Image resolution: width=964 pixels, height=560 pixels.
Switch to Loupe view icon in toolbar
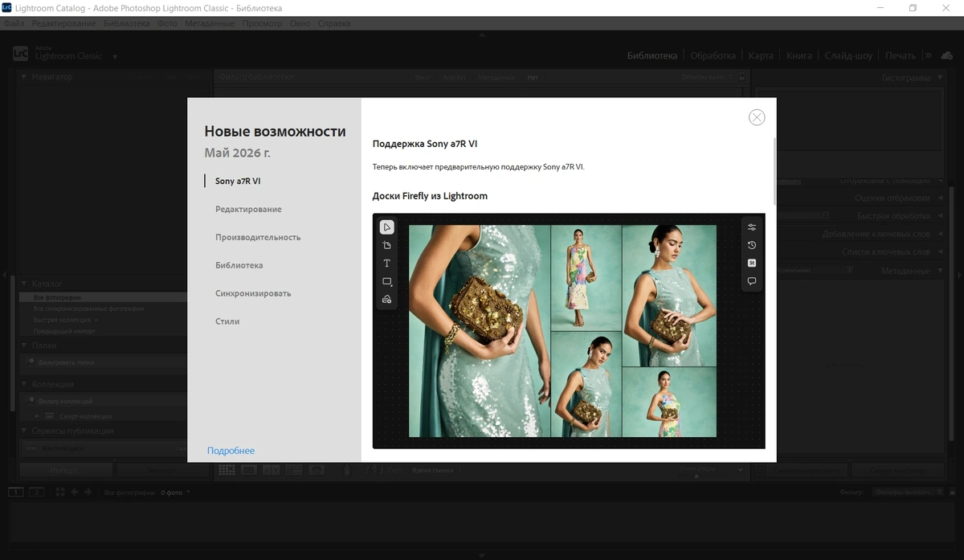click(x=249, y=470)
